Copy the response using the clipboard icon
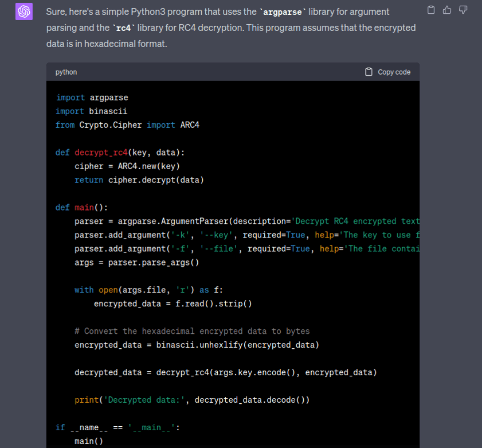 tap(432, 10)
